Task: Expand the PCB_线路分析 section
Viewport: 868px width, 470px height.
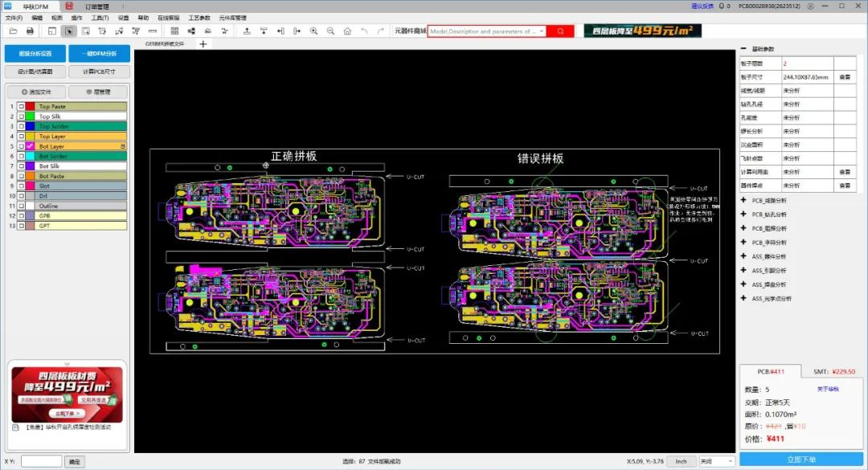Action: pos(743,200)
